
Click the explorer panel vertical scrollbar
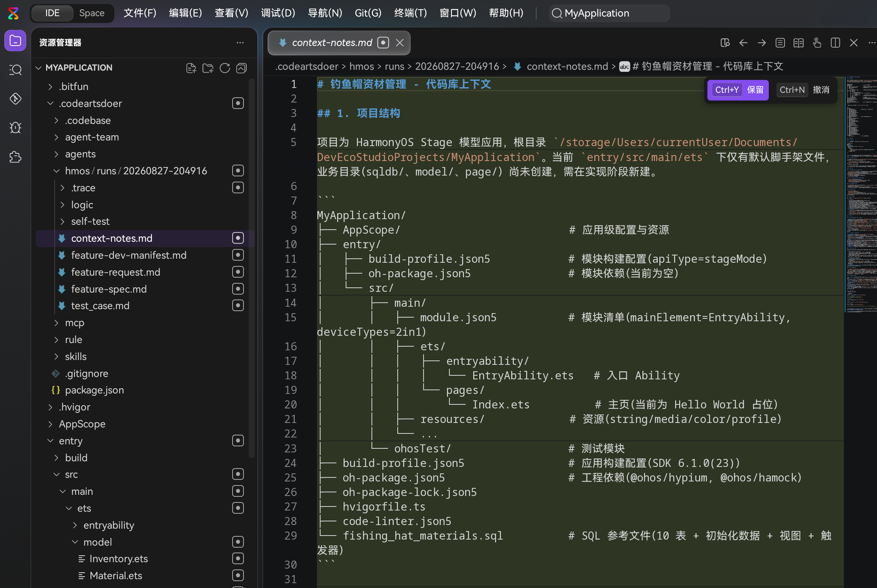pos(252,268)
